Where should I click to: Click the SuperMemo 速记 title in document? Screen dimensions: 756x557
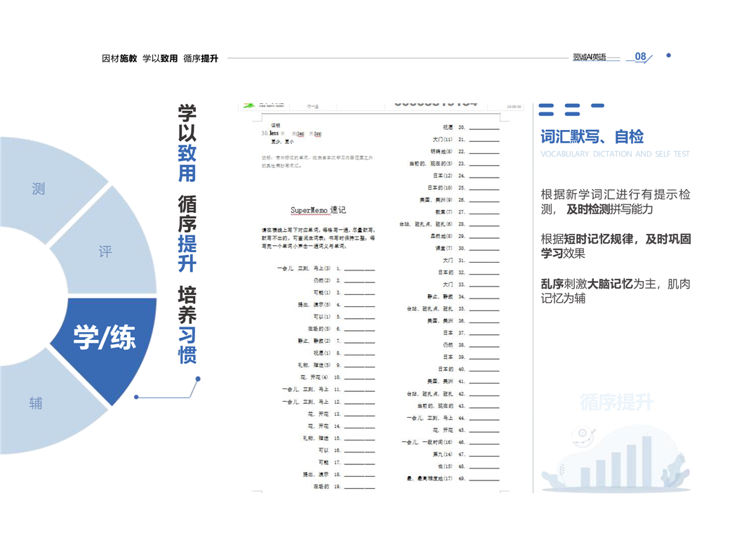click(318, 210)
